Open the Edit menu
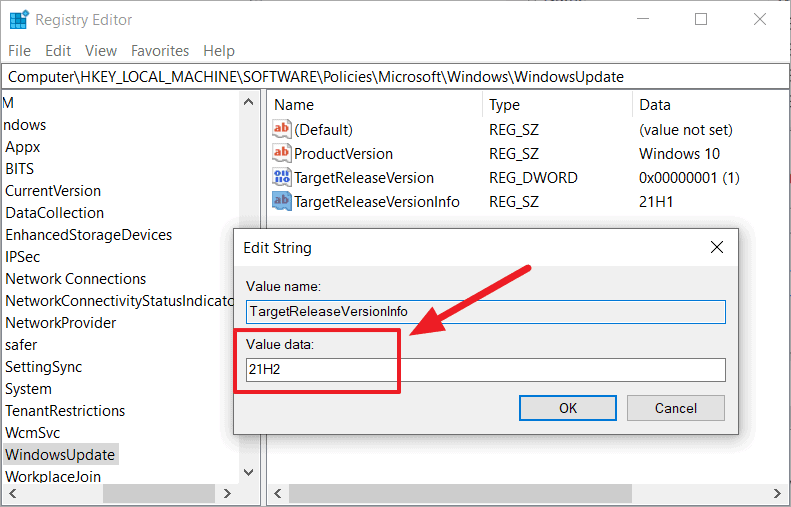 pos(58,51)
